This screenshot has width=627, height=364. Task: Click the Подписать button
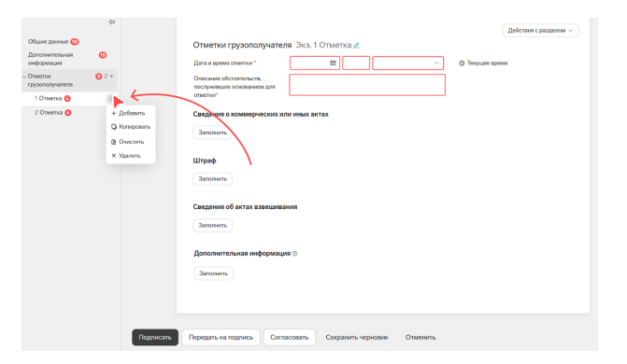(155, 337)
